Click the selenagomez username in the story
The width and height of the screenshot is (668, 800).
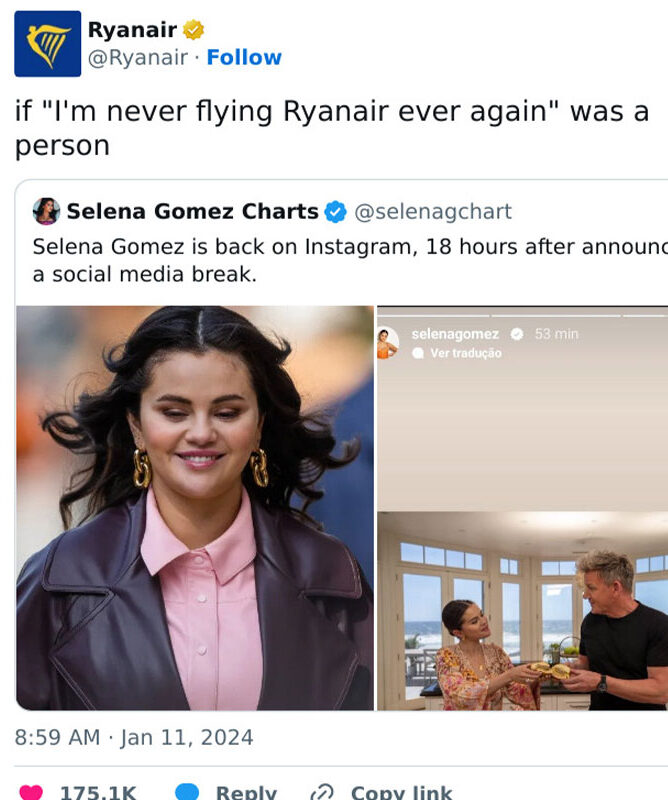pyautogui.click(x=455, y=334)
